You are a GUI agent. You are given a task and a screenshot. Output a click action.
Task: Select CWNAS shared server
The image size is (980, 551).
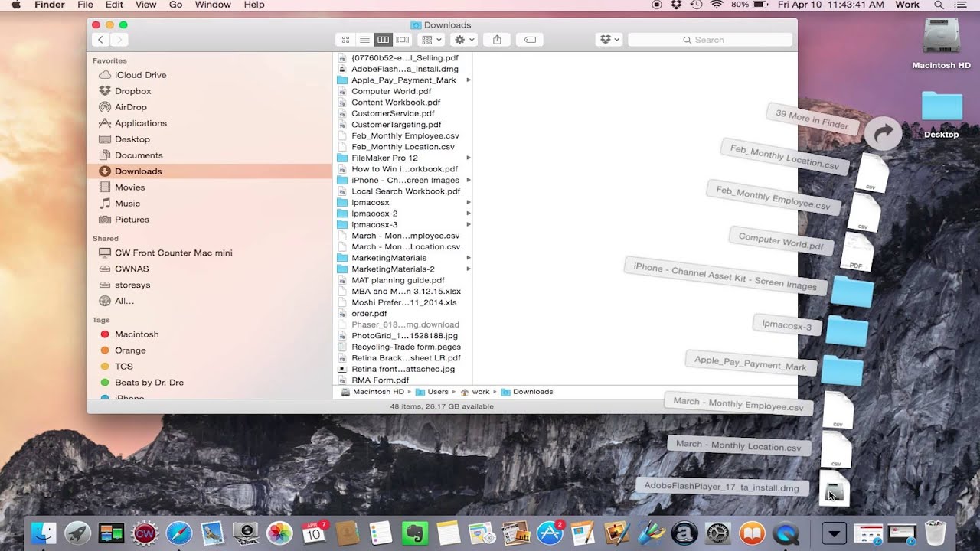click(132, 269)
